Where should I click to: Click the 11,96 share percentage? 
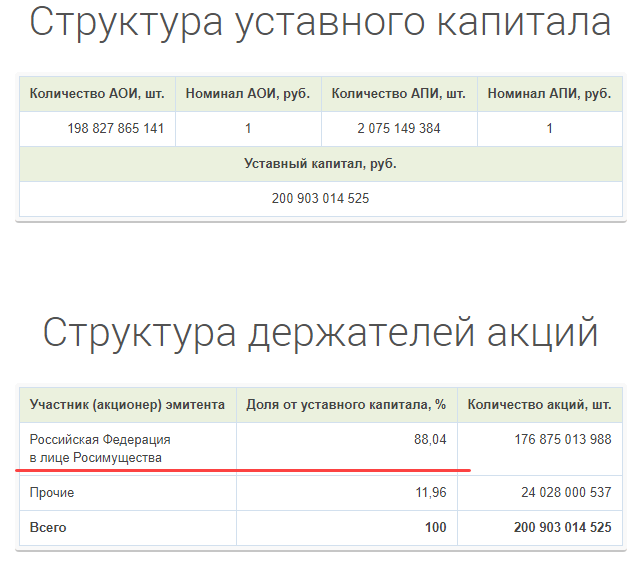pyautogui.click(x=429, y=493)
